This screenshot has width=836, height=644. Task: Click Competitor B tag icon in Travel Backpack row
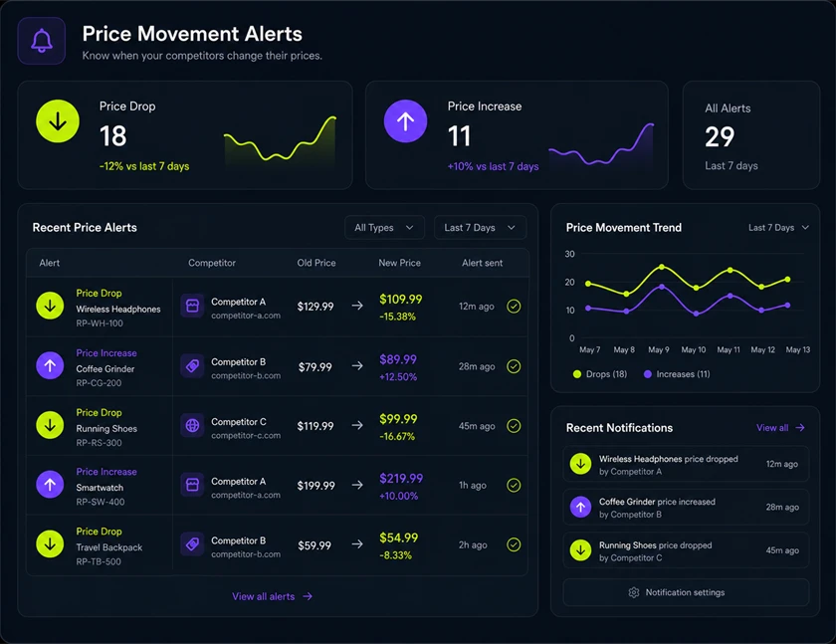pyautogui.click(x=192, y=544)
